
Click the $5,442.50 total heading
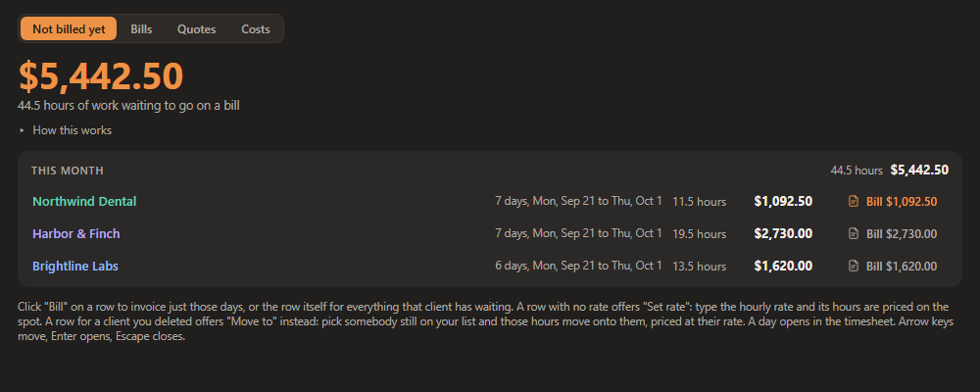tap(101, 76)
